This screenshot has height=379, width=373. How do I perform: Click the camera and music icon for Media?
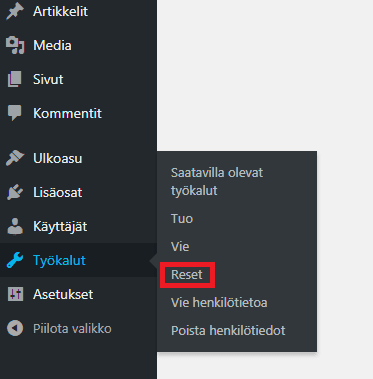tap(15, 45)
